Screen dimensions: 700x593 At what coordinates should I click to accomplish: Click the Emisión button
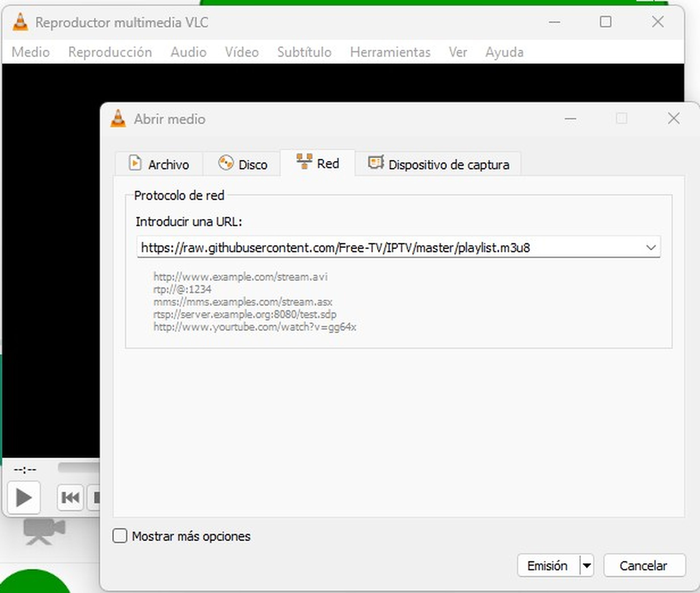(x=548, y=565)
